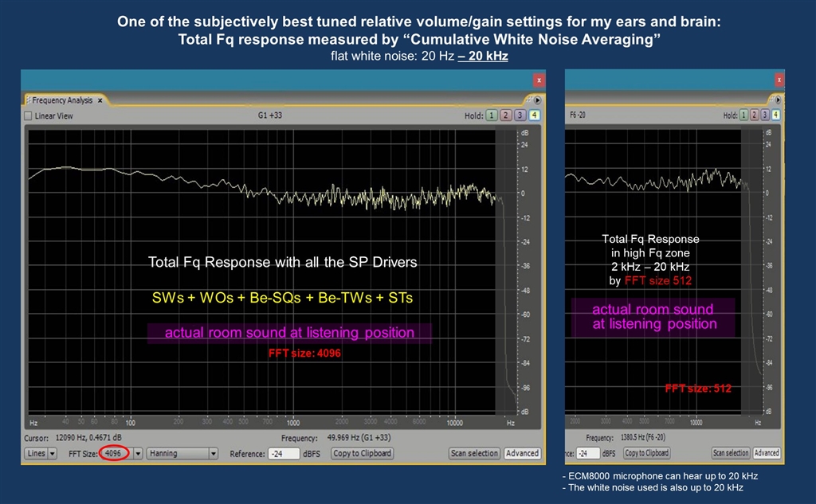816x504 pixels.
Task: Toggle Hold button 3 in right window
Action: (765, 115)
